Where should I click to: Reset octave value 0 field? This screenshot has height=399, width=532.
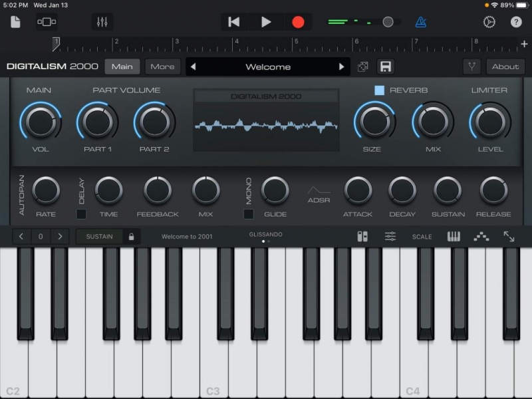[x=41, y=237]
